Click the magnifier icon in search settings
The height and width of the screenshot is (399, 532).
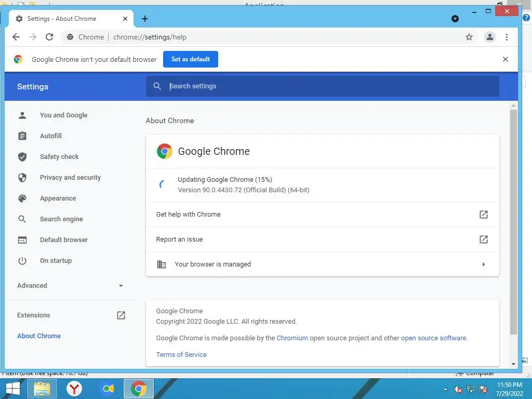(x=157, y=86)
